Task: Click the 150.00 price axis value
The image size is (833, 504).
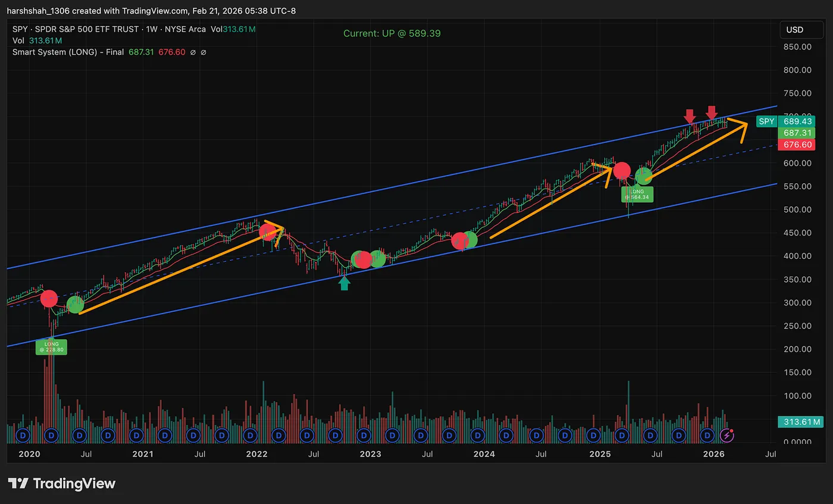Action: (x=797, y=372)
